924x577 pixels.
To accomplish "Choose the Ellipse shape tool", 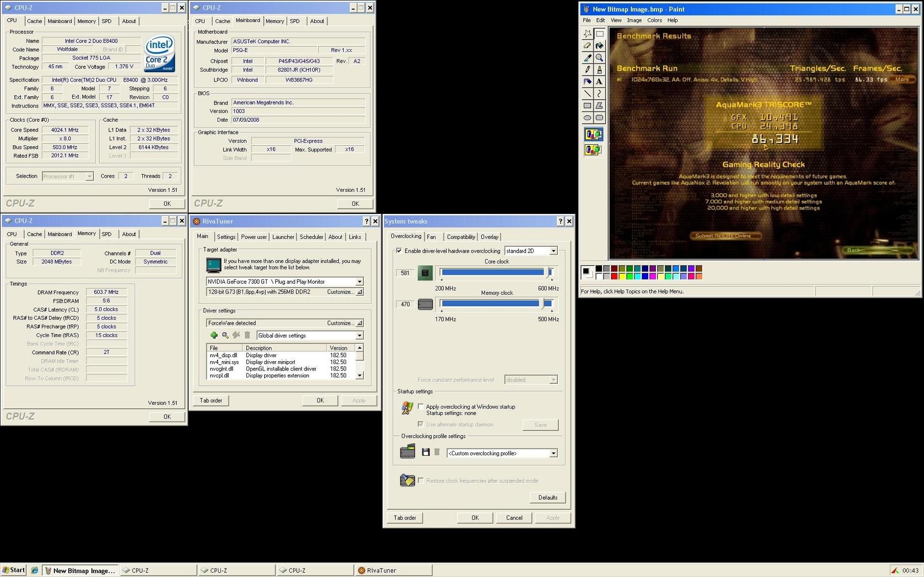I will coord(587,118).
